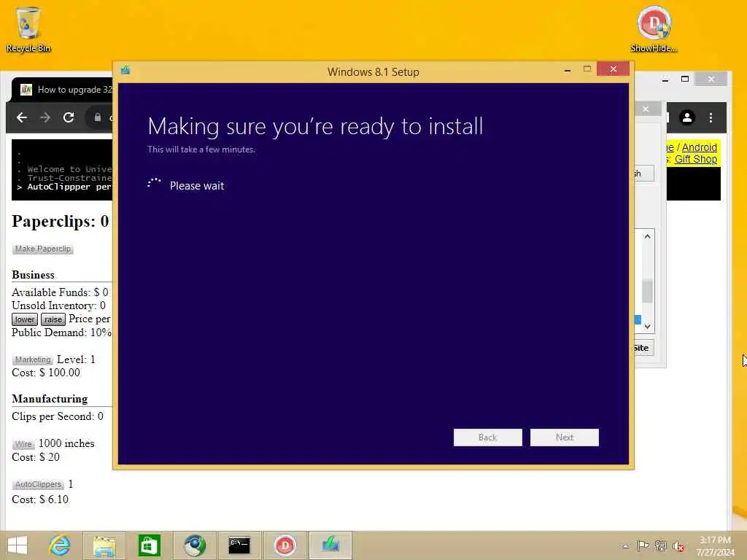The image size is (747, 560).
Task: Click the Marketing button
Action: coord(32,359)
